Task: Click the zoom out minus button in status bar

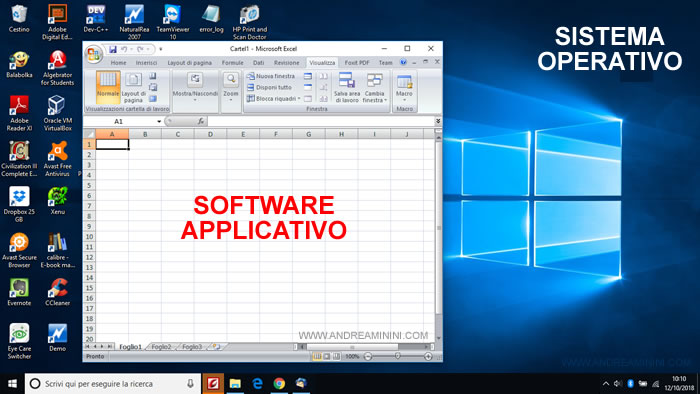Action: coord(368,356)
